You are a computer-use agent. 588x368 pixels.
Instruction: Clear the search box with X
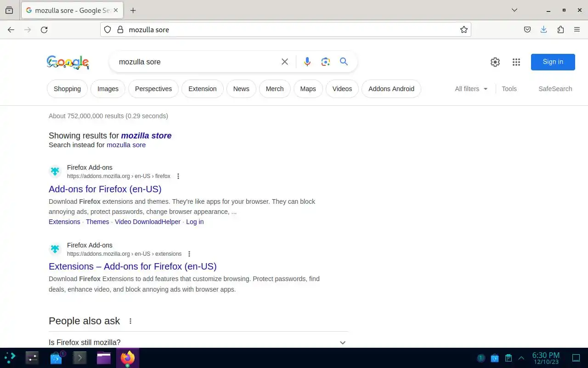click(x=285, y=62)
